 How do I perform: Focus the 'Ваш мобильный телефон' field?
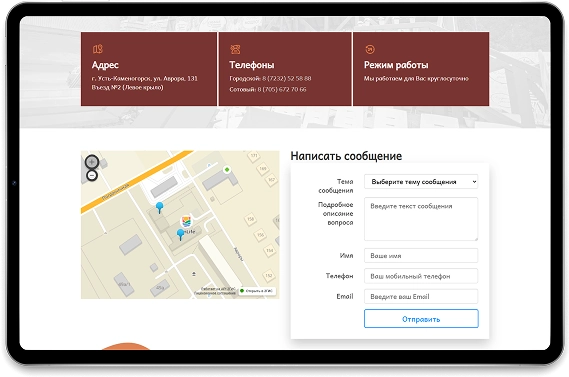click(x=421, y=276)
